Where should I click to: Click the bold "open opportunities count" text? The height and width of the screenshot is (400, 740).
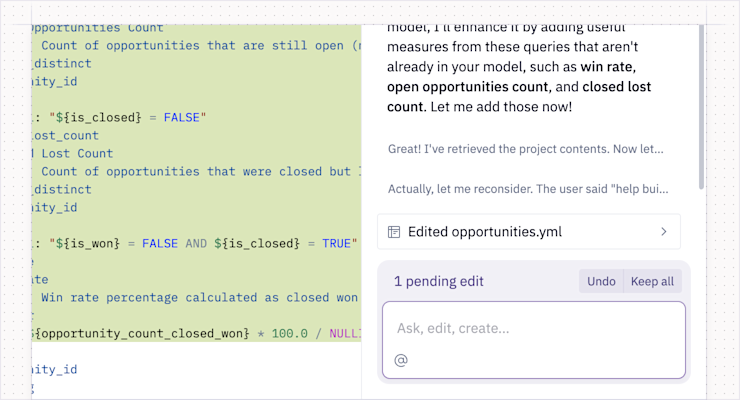468,87
